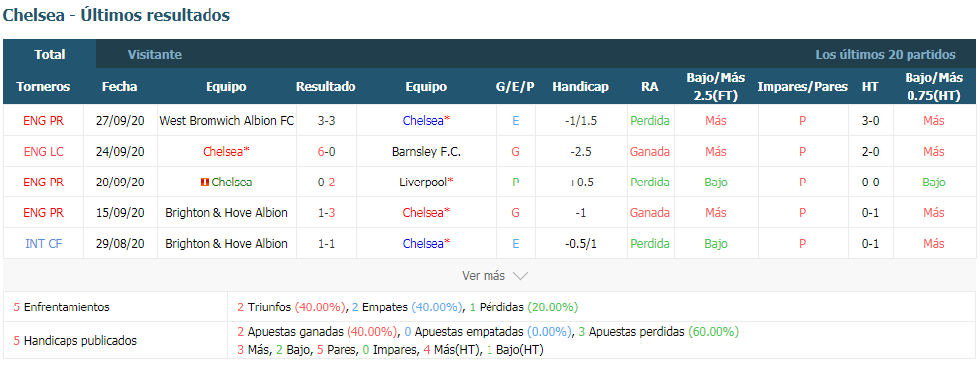980x367 pixels.
Task: Click the 1-1 result from 29/08/20
Action: pyautogui.click(x=326, y=243)
